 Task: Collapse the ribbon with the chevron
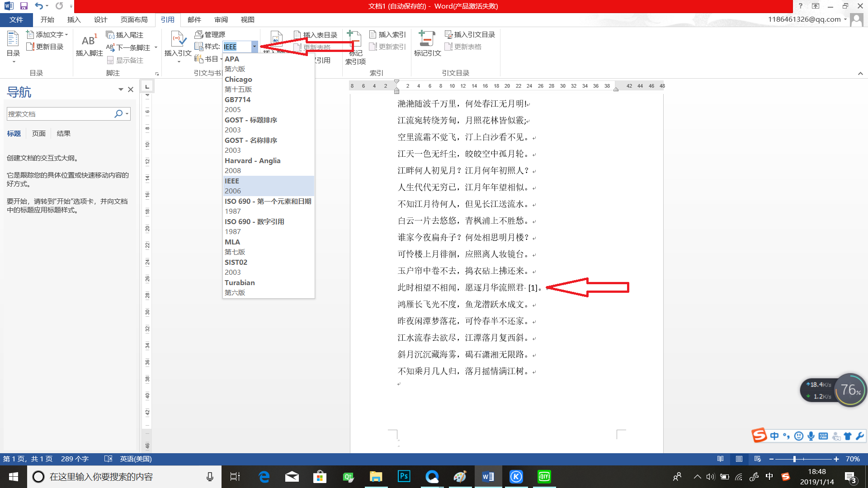click(860, 73)
